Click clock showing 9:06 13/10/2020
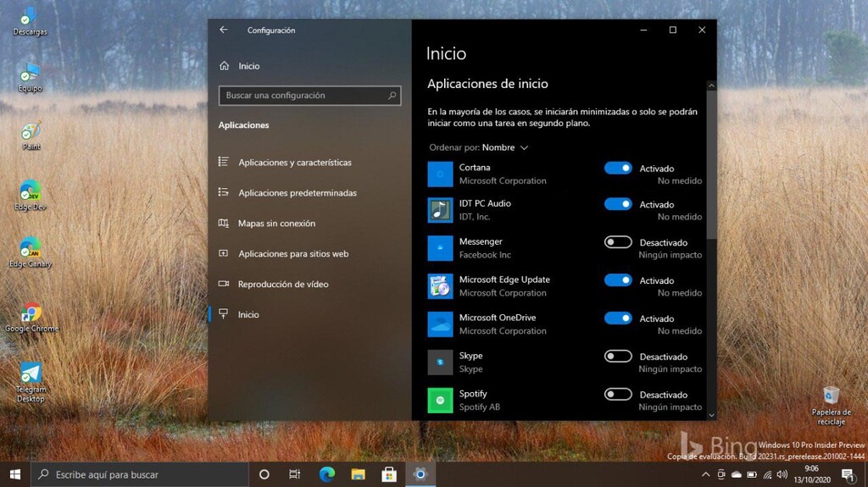This screenshot has height=487, width=868. [812, 474]
